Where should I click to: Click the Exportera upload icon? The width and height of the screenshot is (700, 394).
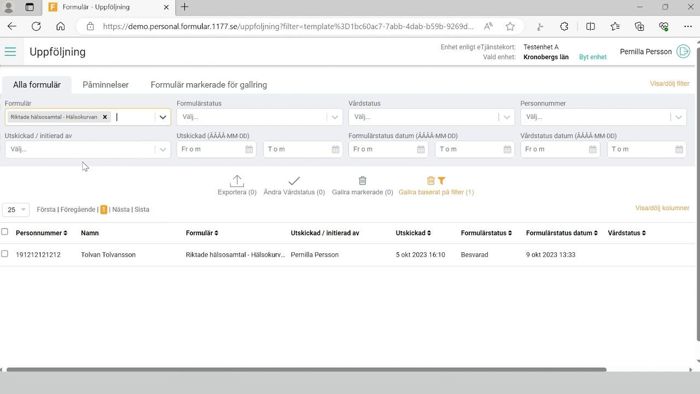(237, 181)
